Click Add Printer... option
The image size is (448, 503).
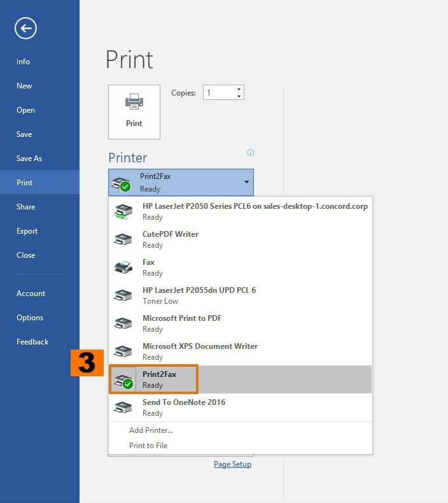(151, 430)
